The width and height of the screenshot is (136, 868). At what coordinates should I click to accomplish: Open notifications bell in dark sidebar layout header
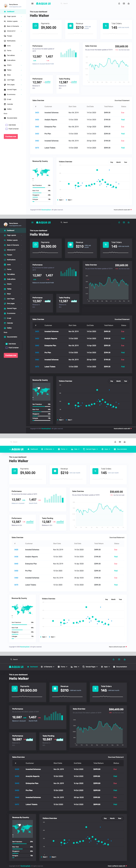tap(119, 222)
